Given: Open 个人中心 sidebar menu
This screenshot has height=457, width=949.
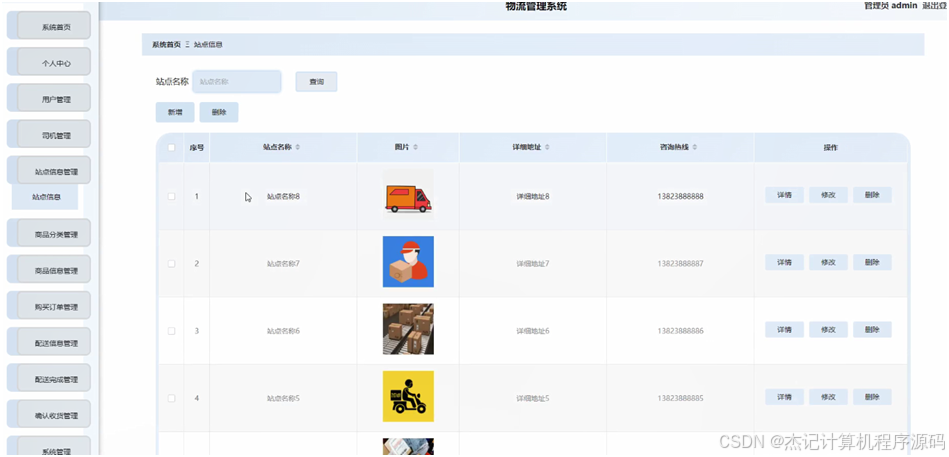Looking at the screenshot, I should coord(49,62).
